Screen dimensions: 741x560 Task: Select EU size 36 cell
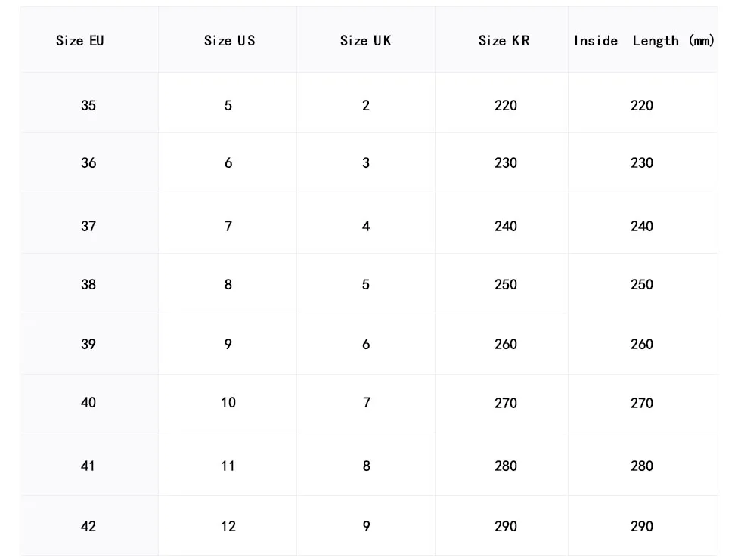coord(88,163)
